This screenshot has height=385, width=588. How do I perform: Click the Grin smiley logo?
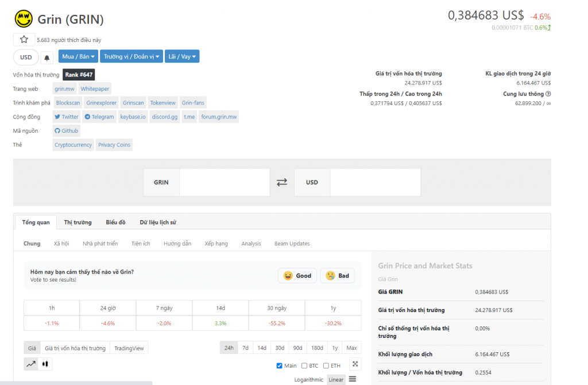click(x=23, y=19)
